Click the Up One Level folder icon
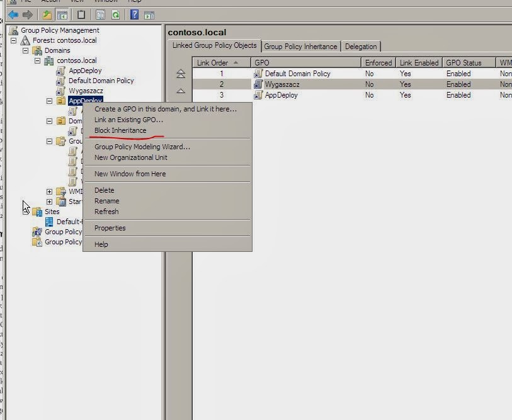Image resolution: width=512 pixels, height=420 pixels. tap(47, 14)
